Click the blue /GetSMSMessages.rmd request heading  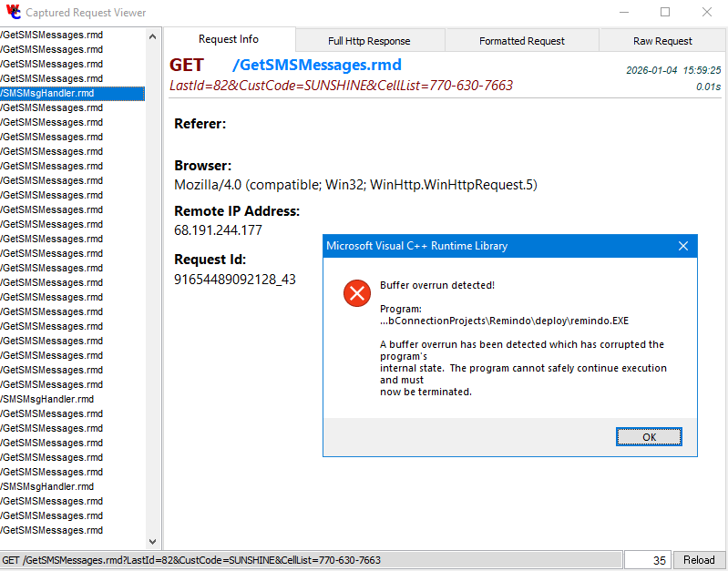(x=317, y=66)
